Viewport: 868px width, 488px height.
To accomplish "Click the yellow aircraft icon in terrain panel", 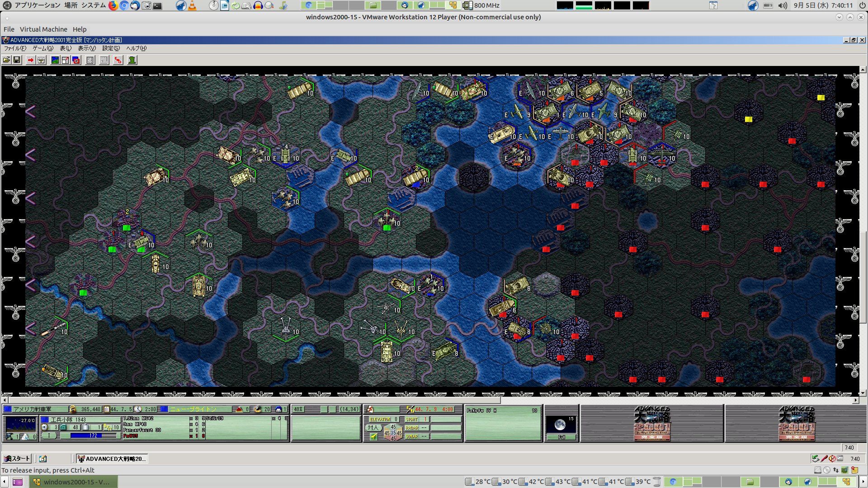I will click(x=373, y=436).
